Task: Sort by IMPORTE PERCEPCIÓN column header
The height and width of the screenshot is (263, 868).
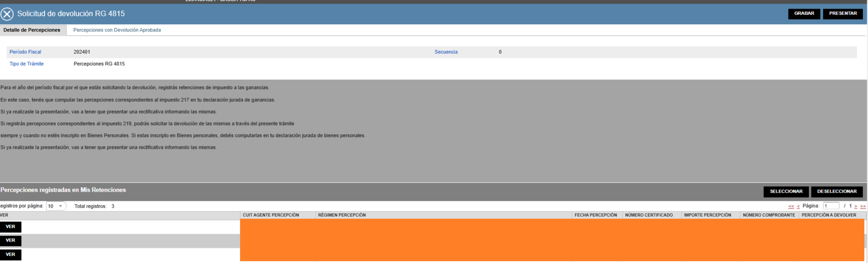Action: pyautogui.click(x=707, y=215)
